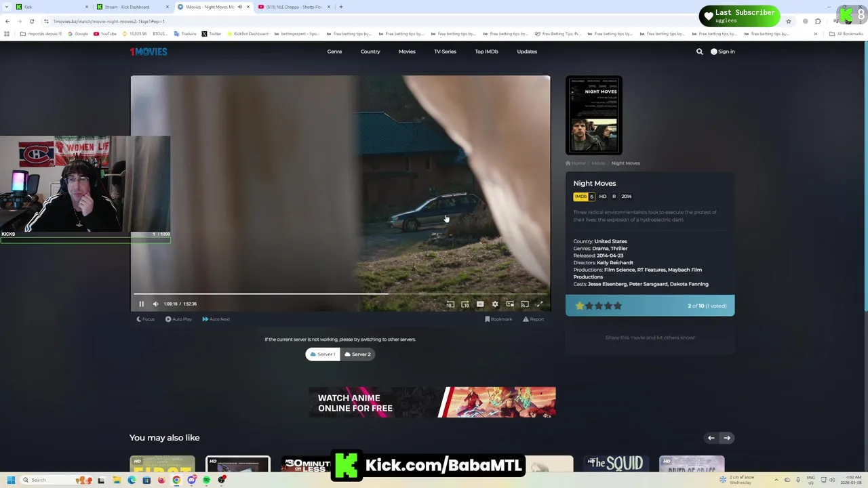Image resolution: width=868 pixels, height=488 pixels.
Task: Toggle Focus mode below the player
Action: [x=146, y=319]
